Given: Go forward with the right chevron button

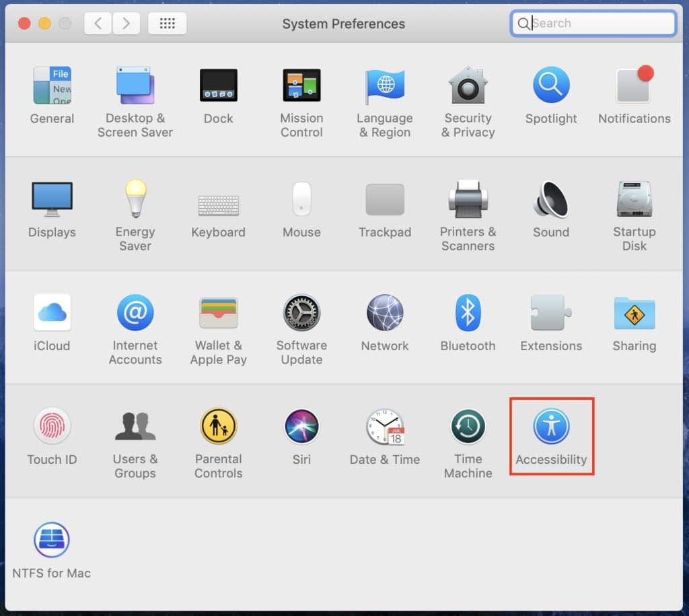Looking at the screenshot, I should point(126,23).
